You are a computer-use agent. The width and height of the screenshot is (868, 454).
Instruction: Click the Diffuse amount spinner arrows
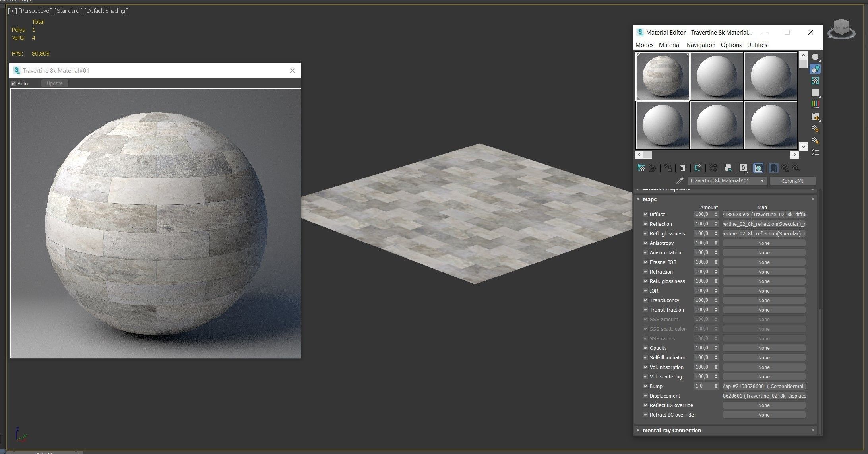[x=716, y=214]
